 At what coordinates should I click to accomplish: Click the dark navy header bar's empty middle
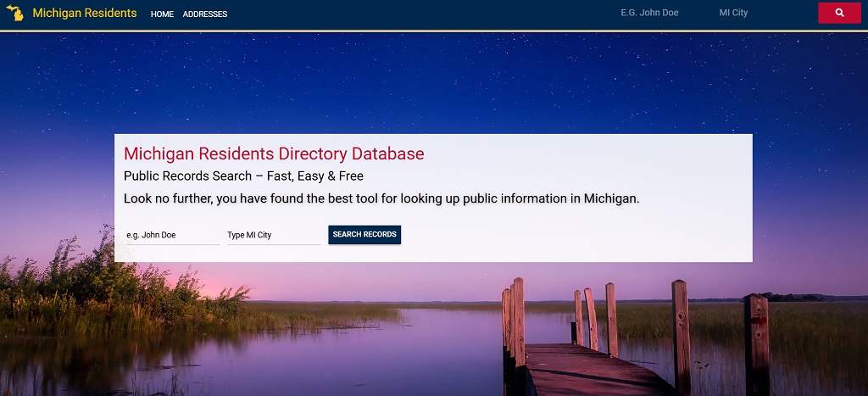point(424,14)
